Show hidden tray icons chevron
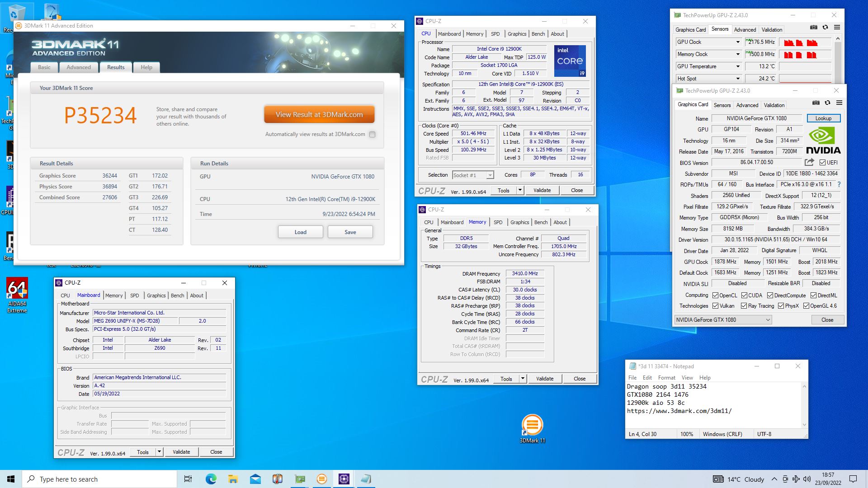This screenshot has height=488, width=868. click(x=774, y=479)
